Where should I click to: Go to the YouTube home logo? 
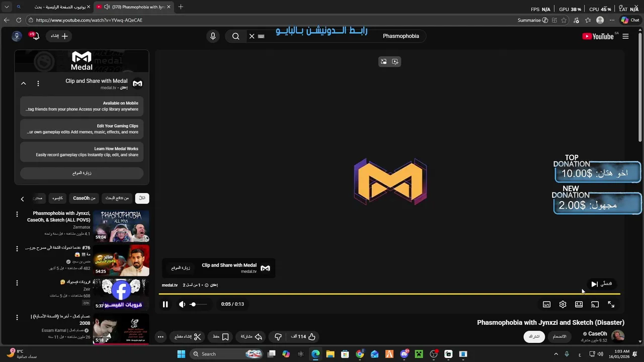[598, 36]
